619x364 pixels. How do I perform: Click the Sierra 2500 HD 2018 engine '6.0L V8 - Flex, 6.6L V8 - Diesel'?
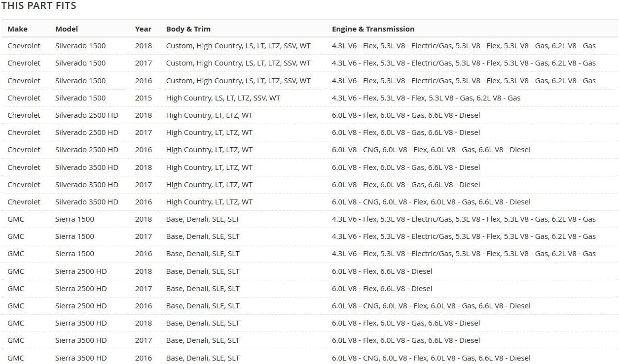coord(382,271)
